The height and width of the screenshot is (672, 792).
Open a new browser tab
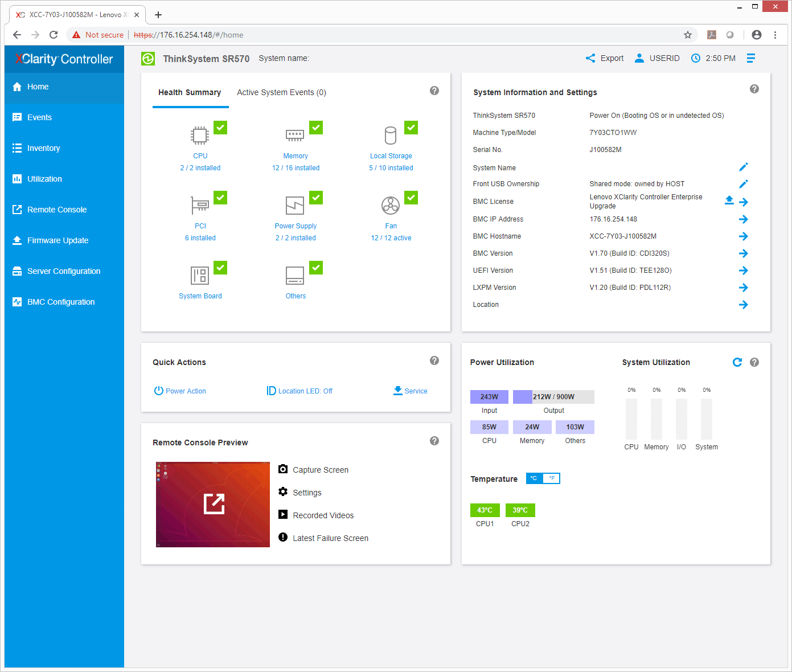pos(158,15)
